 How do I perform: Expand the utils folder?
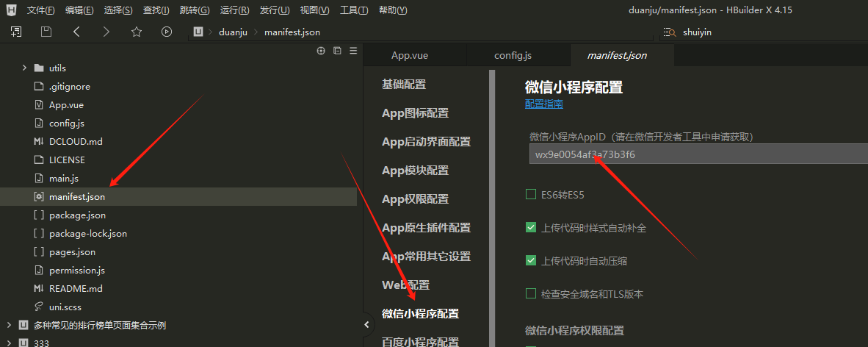[x=23, y=68]
